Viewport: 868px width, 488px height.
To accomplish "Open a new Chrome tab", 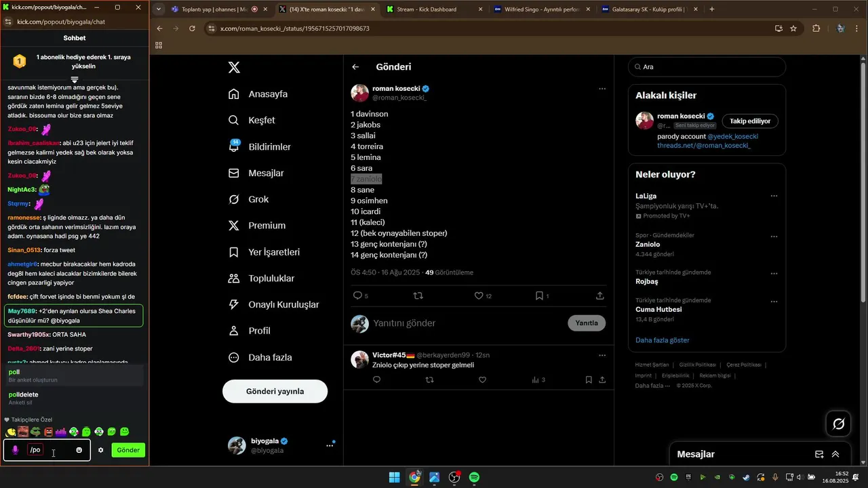I will pos(711,9).
